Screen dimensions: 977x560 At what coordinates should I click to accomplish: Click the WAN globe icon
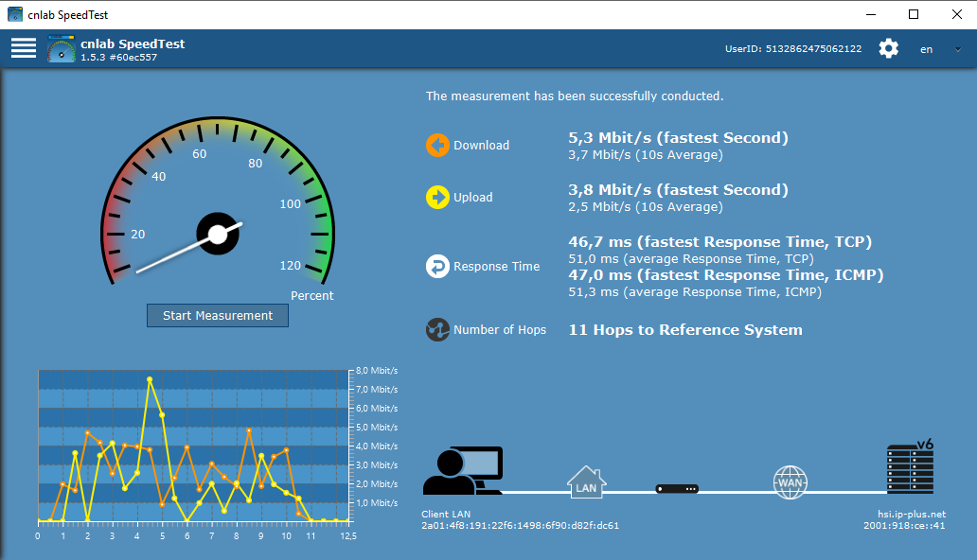790,482
